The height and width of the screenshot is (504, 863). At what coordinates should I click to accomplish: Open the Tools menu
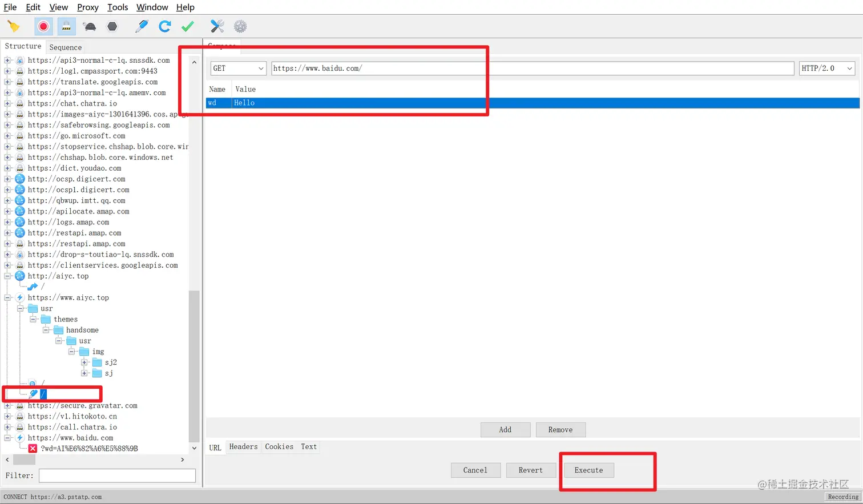coord(118,7)
